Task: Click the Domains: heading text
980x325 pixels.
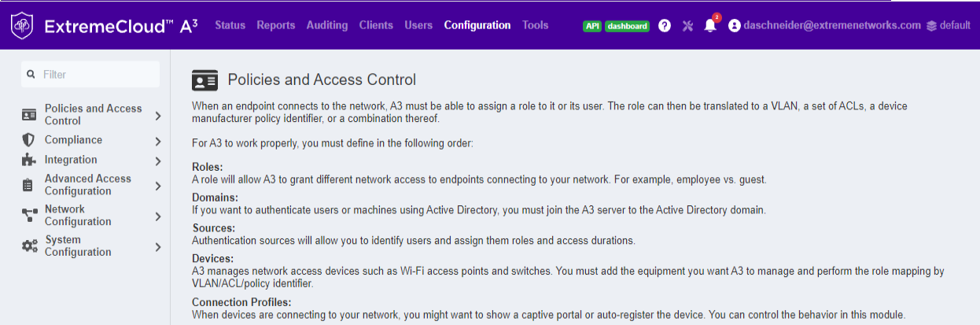Action: click(x=215, y=198)
